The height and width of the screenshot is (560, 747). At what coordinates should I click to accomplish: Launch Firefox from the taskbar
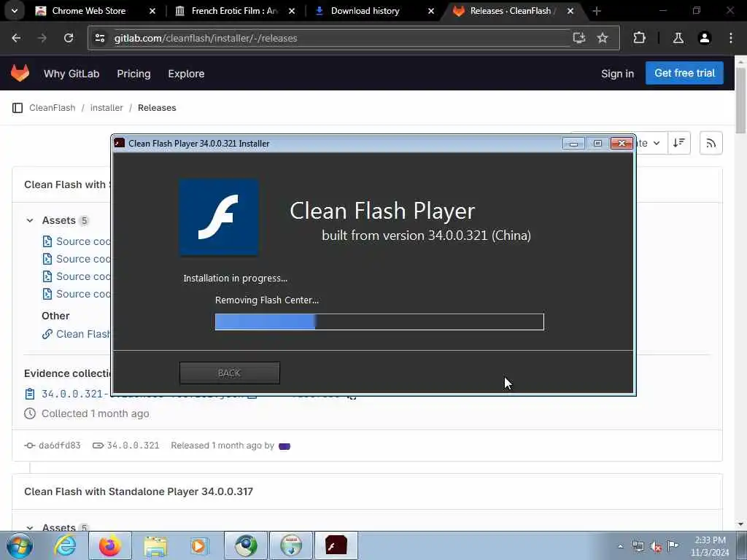(110, 545)
